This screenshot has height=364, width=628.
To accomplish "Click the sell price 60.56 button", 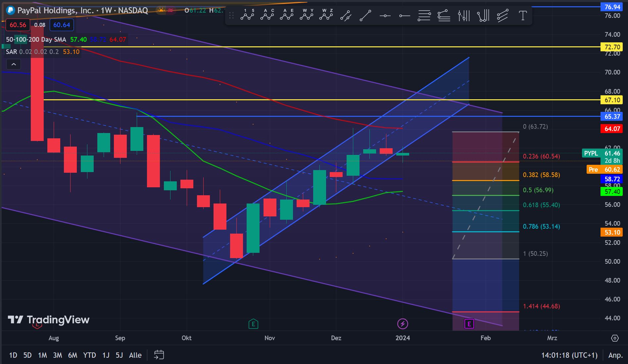I will (18, 25).
